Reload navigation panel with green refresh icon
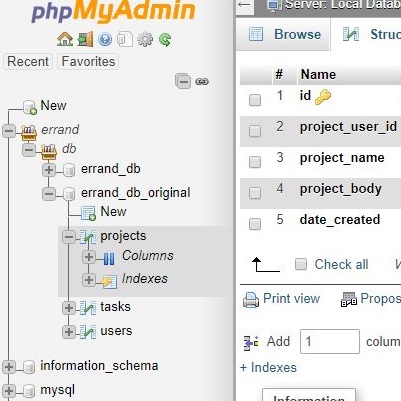Viewport: 401px width, 401px height. (x=165, y=40)
